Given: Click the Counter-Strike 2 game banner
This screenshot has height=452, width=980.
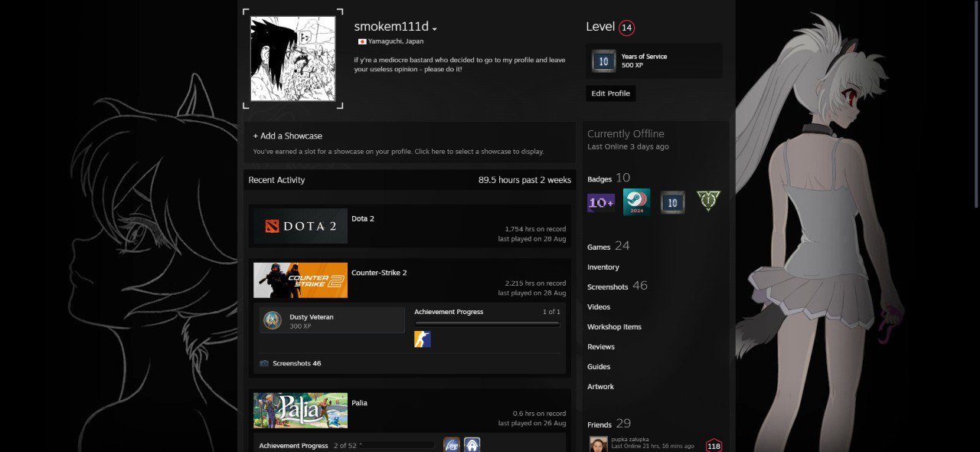Looking at the screenshot, I should coord(300,280).
